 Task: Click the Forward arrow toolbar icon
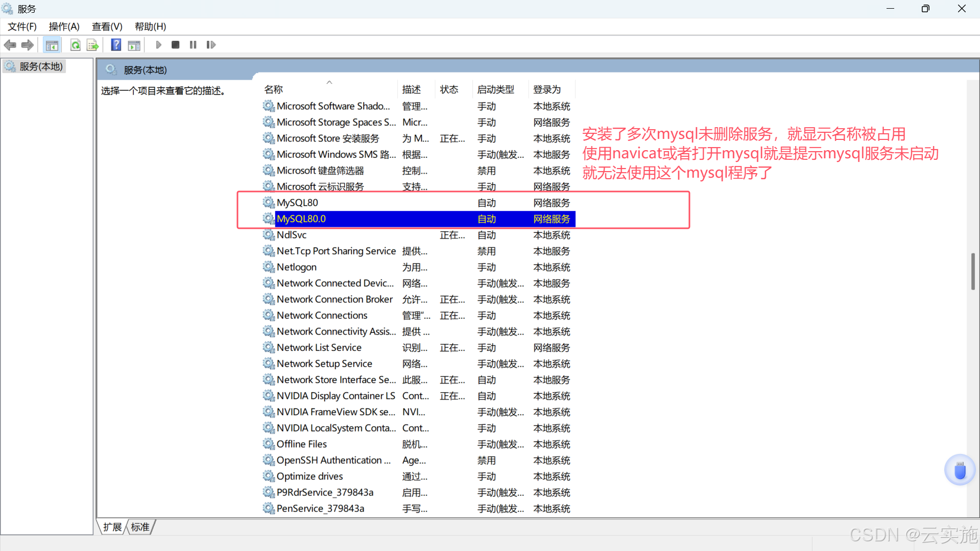28,45
